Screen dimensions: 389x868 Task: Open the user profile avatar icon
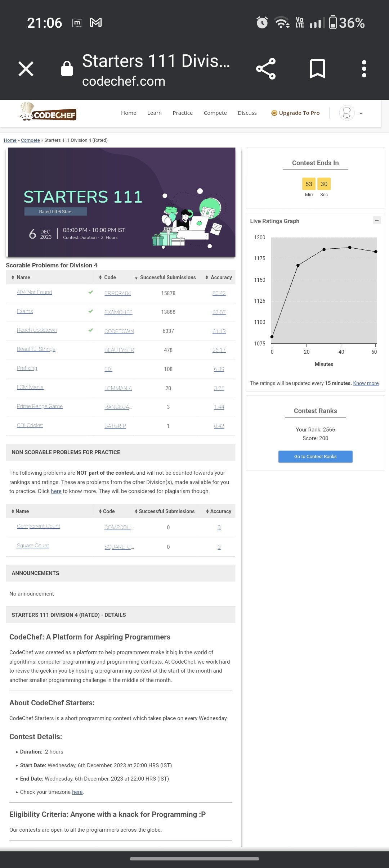click(x=347, y=113)
